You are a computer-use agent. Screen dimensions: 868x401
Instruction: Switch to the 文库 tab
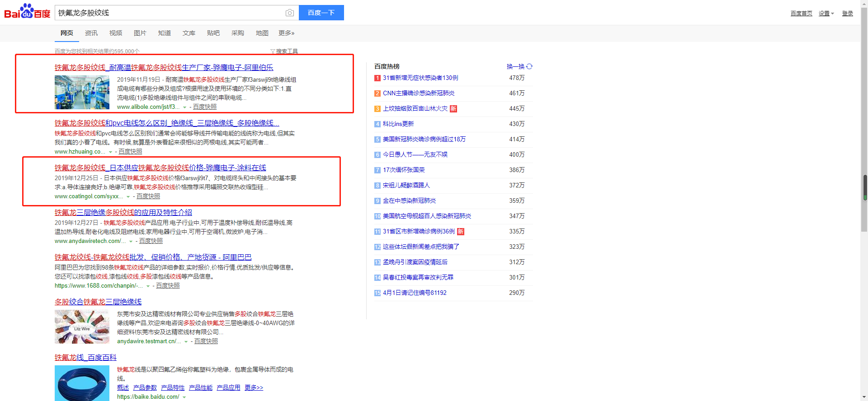click(189, 33)
